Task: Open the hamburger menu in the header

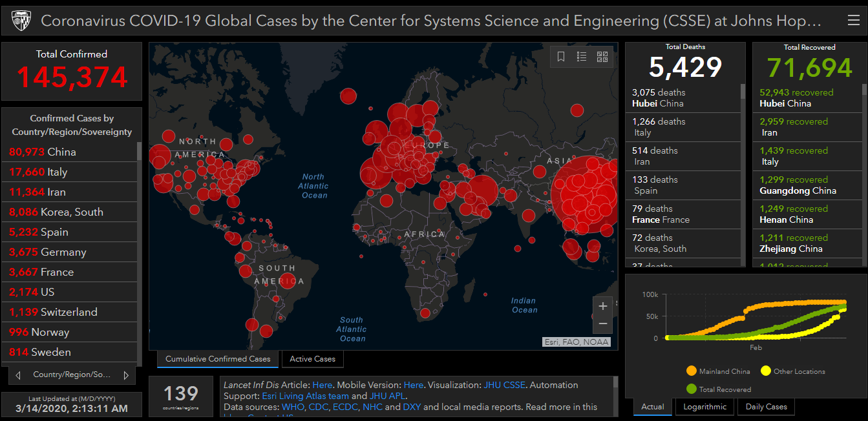Action: [x=853, y=21]
